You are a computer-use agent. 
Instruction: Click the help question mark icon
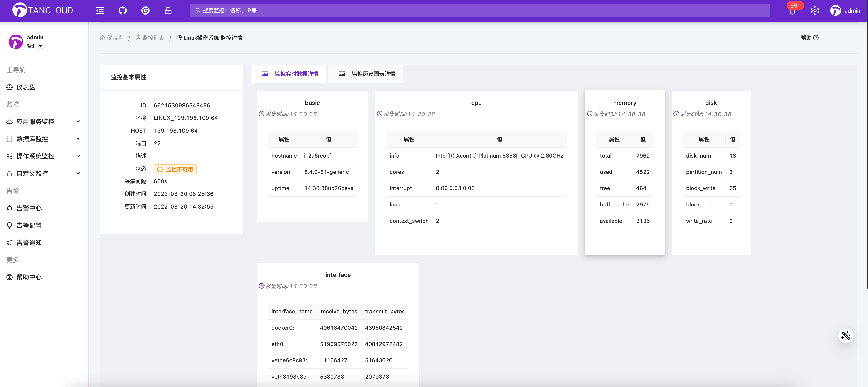coord(816,38)
